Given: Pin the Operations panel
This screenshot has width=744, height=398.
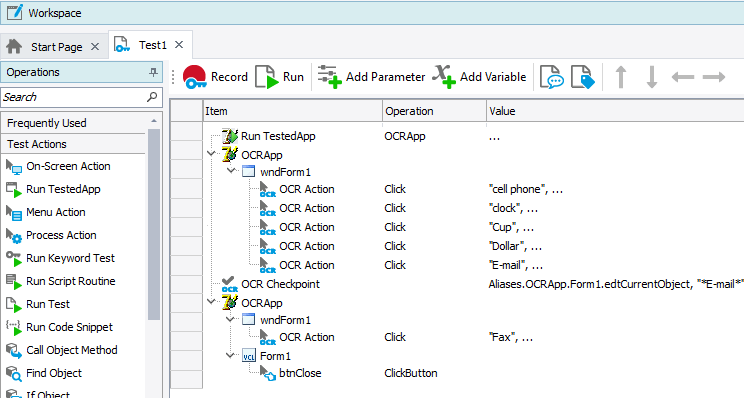Looking at the screenshot, I should click(153, 72).
